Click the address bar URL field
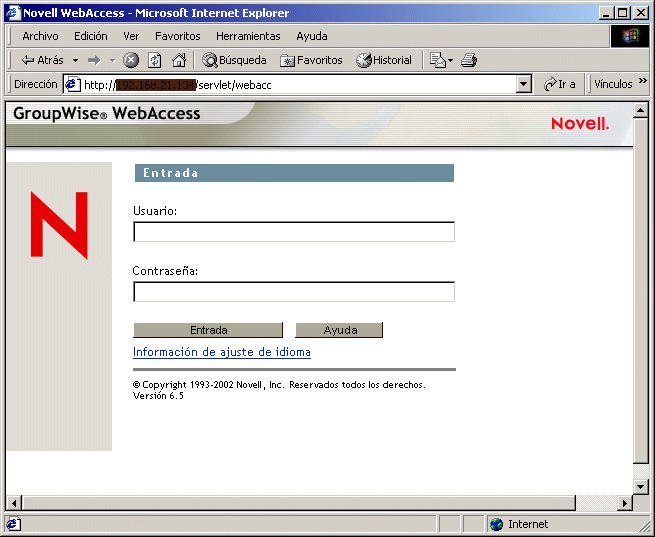655x537 pixels. click(299, 85)
